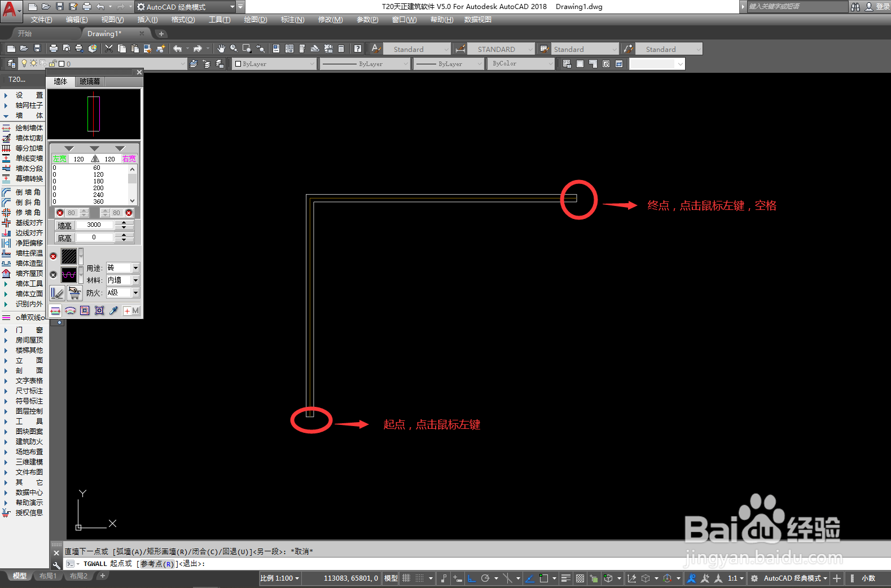Click the Zoom Window icon
The image size is (891, 588).
tap(247, 49)
